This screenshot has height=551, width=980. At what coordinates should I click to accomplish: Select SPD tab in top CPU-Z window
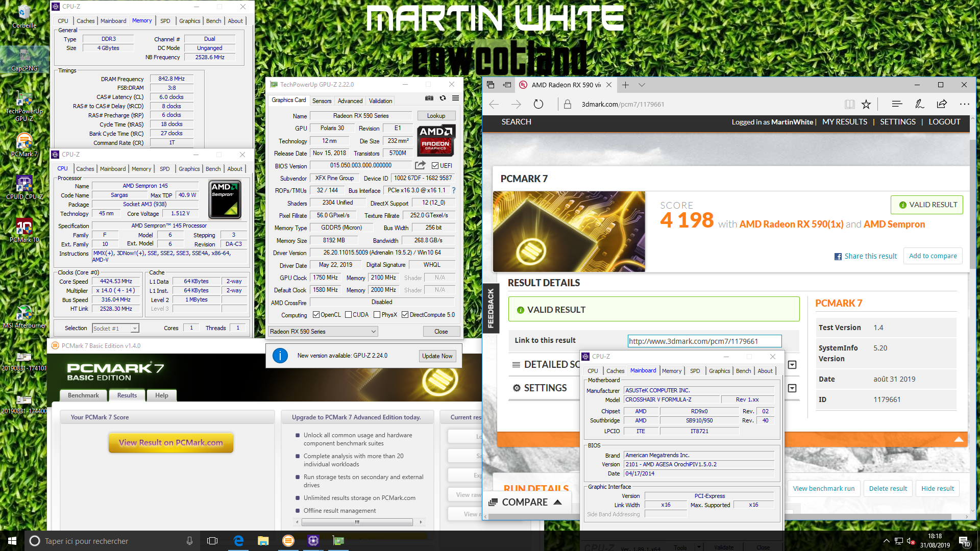(165, 21)
